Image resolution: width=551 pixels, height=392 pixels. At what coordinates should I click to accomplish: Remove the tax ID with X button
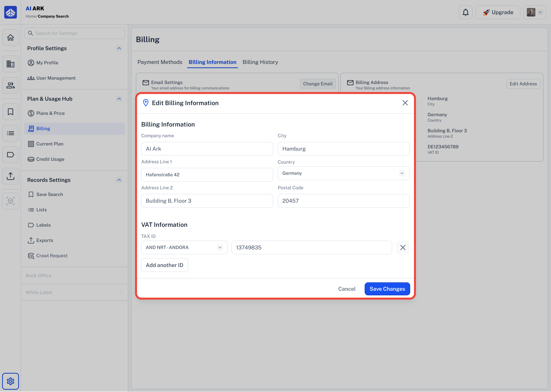pos(403,247)
